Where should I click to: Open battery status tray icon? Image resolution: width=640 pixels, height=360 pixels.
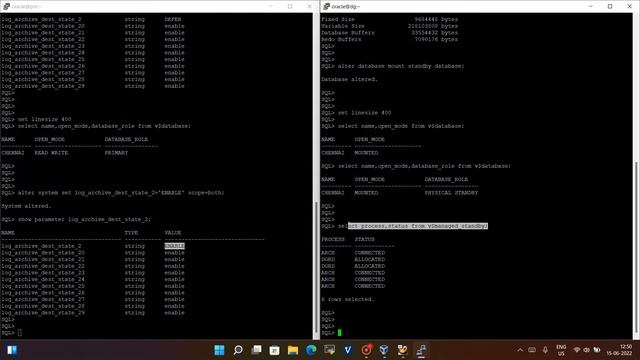tap(597, 350)
